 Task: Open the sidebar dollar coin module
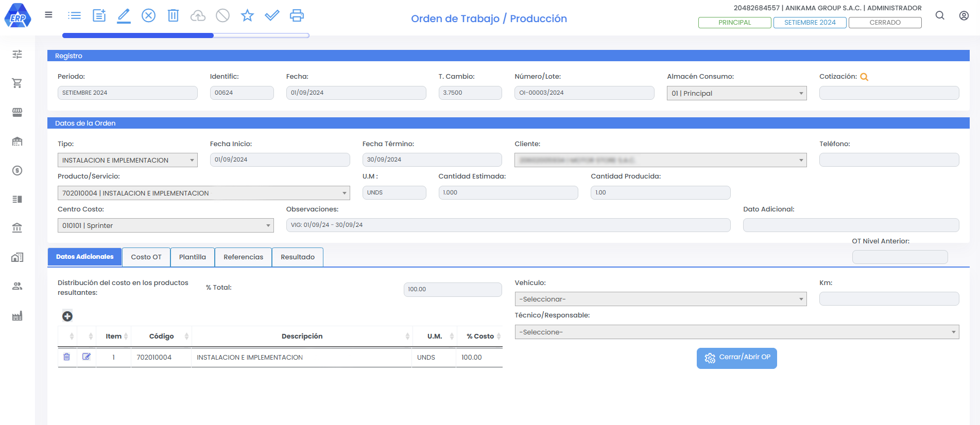coord(17,170)
